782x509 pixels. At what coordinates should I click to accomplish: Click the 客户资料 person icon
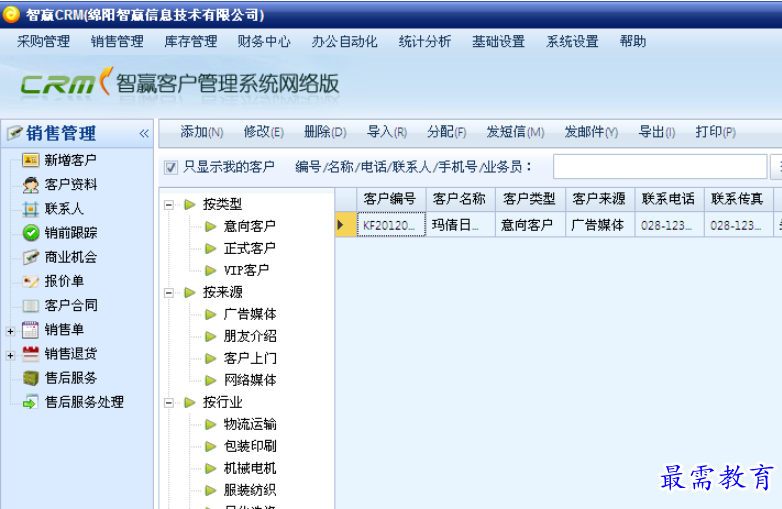point(30,184)
